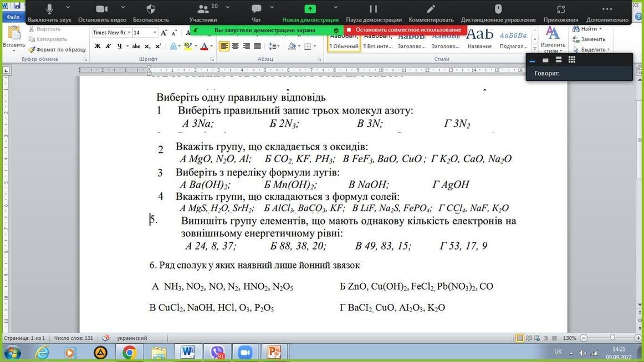This screenshot has width=644, height=362.
Task: Toggle subscript formatting
Action: [147, 46]
